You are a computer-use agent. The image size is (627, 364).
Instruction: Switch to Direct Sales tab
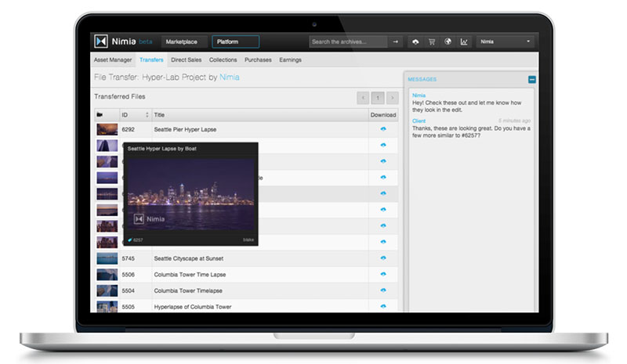187,60
